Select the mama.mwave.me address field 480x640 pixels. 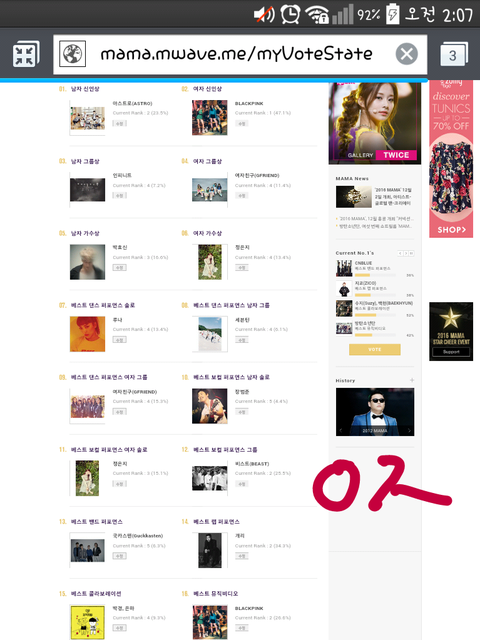(x=236, y=53)
